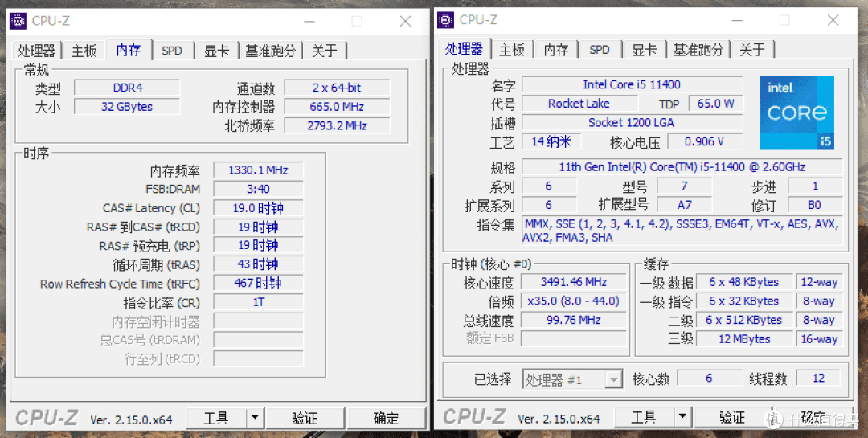Click the Rocket Lake codename value
Screen dimensions: 868x438
pyautogui.click(x=579, y=104)
